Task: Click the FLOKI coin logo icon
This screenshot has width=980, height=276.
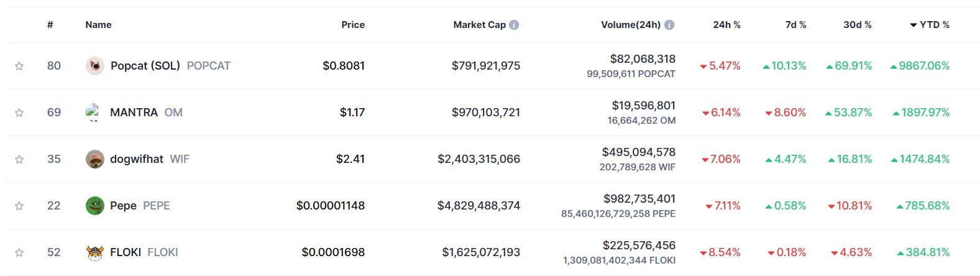Action: 94,252
